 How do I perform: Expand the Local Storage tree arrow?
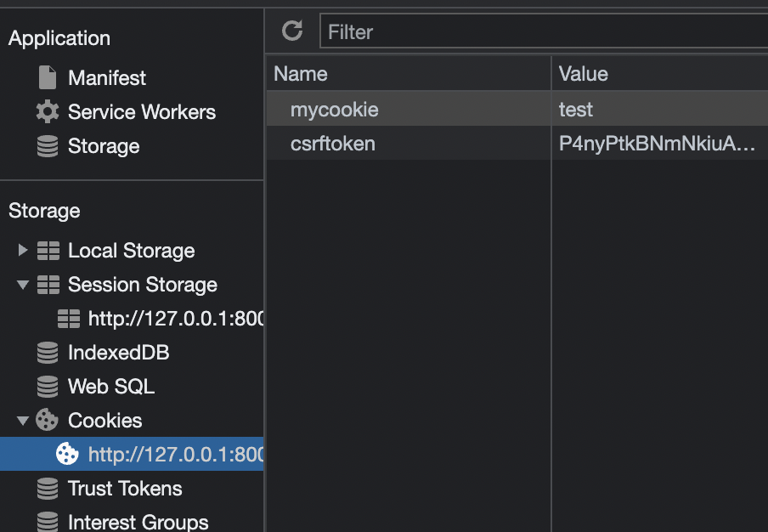coord(23,250)
